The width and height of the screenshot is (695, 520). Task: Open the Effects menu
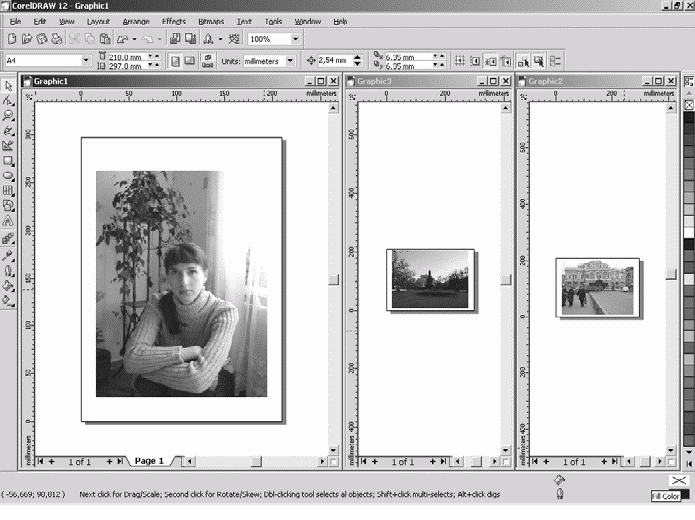[173, 21]
